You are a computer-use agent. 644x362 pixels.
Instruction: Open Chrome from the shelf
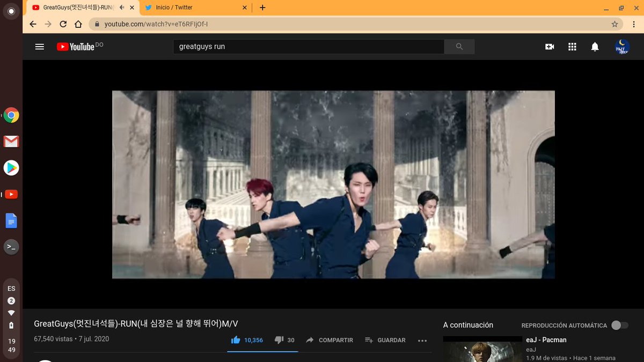(11, 115)
